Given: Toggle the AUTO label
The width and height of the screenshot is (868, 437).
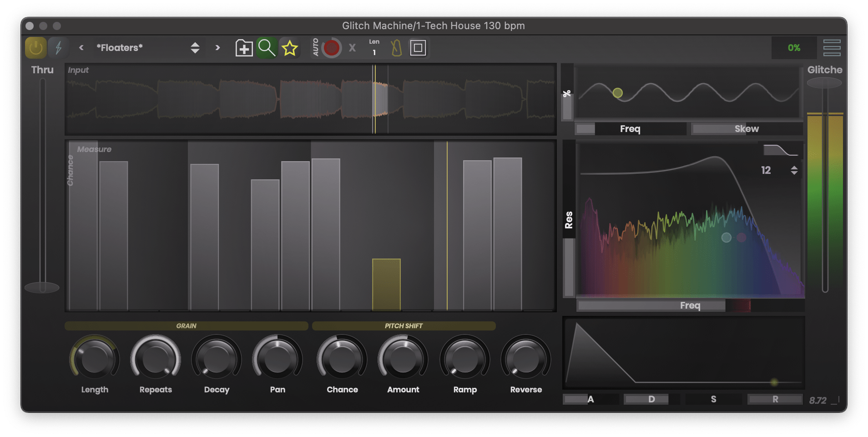Looking at the screenshot, I should (316, 47).
